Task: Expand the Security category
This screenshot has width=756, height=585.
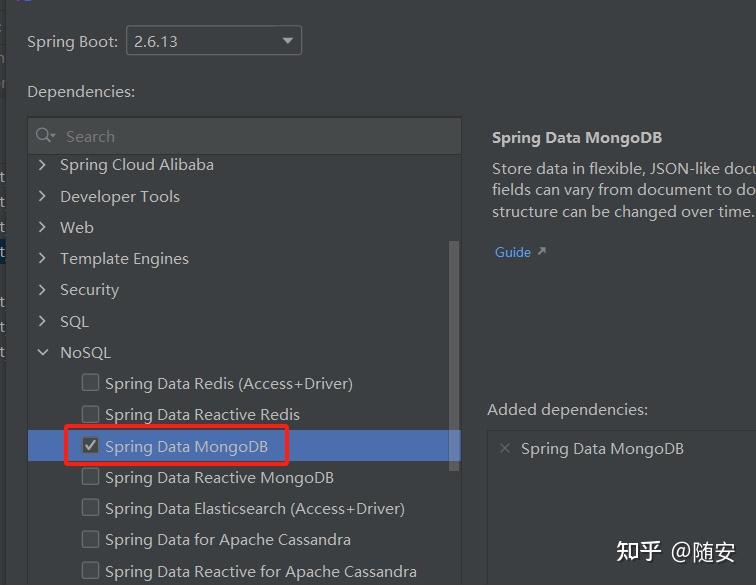Action: click(x=42, y=290)
